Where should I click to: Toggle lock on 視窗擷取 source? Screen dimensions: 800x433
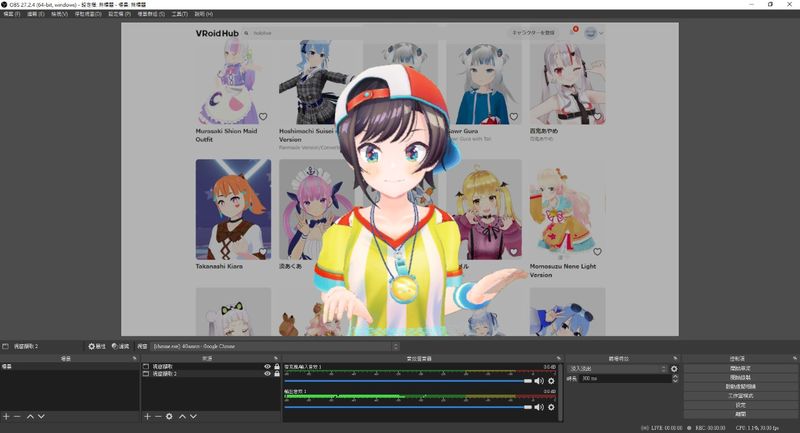tap(277, 367)
